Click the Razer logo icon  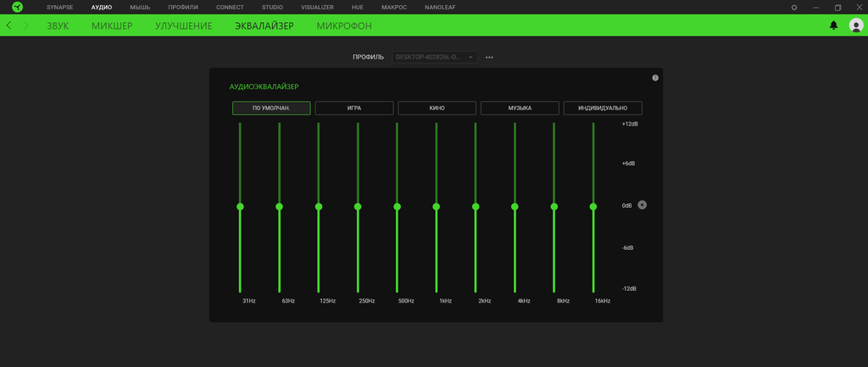pyautogui.click(x=17, y=7)
